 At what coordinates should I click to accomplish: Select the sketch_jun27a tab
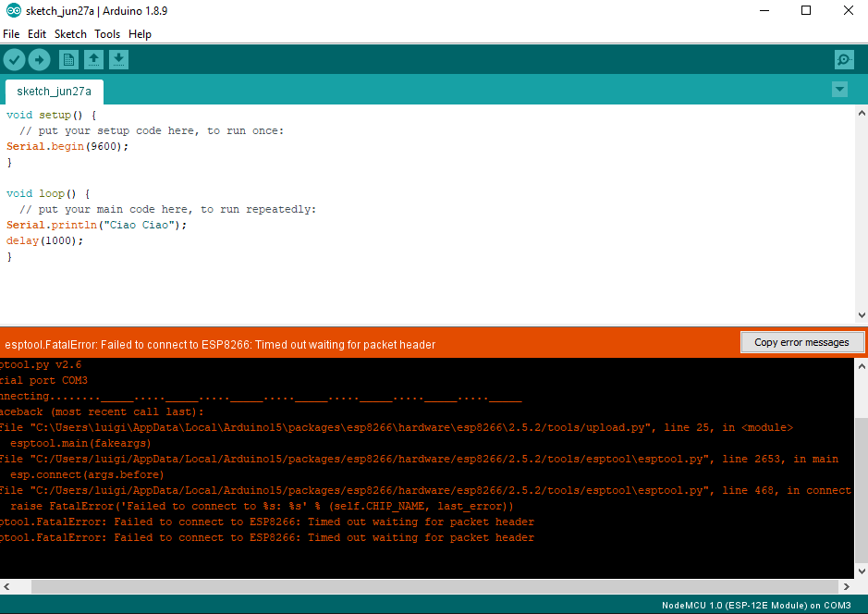54,92
